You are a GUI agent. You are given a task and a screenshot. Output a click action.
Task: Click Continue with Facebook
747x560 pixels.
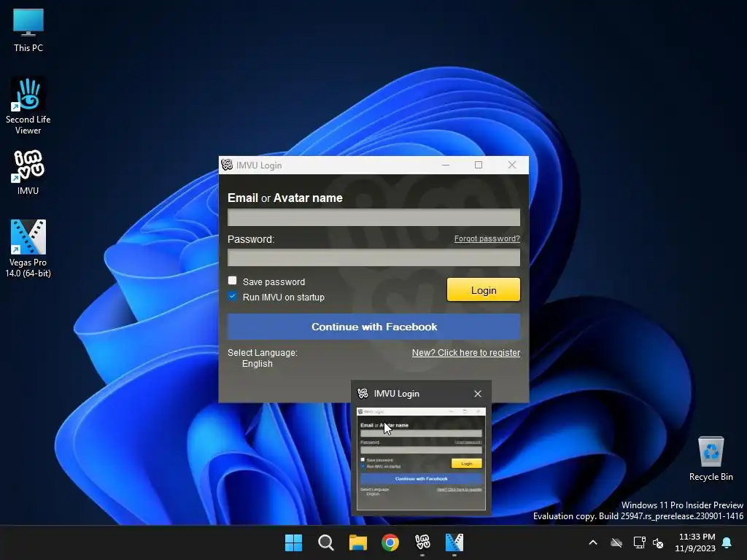click(373, 327)
